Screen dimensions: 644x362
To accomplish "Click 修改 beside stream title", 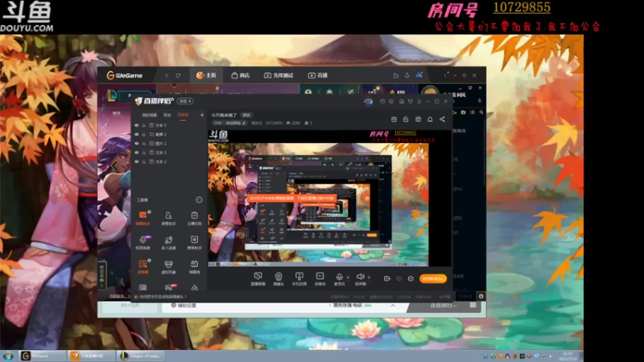I will point(246,115).
